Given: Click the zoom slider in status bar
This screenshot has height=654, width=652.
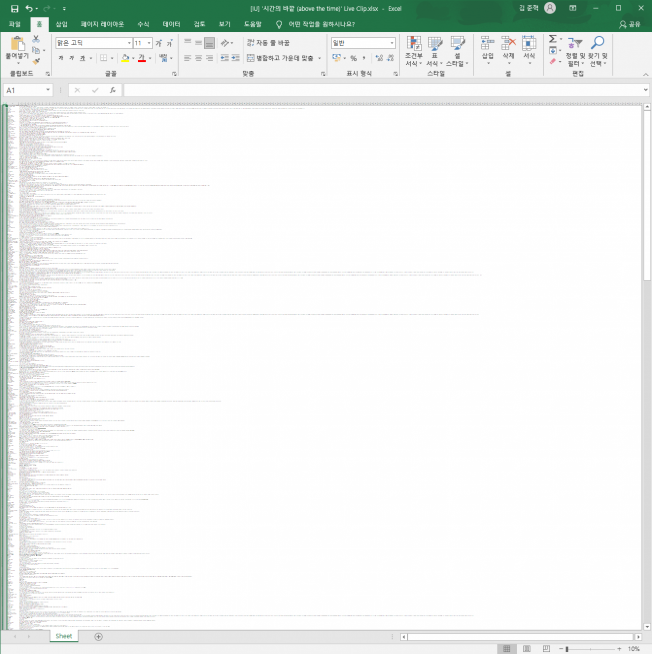Looking at the screenshot, I should 567,649.
